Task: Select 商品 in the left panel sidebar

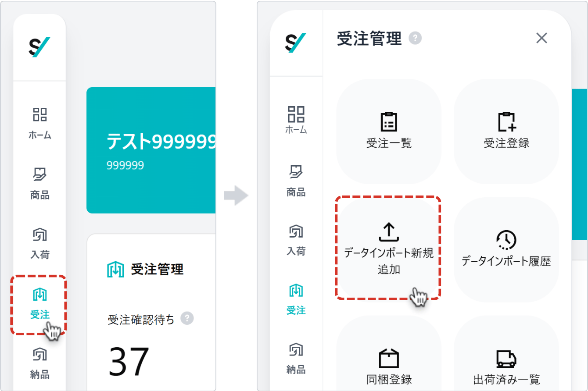Action: click(40, 183)
